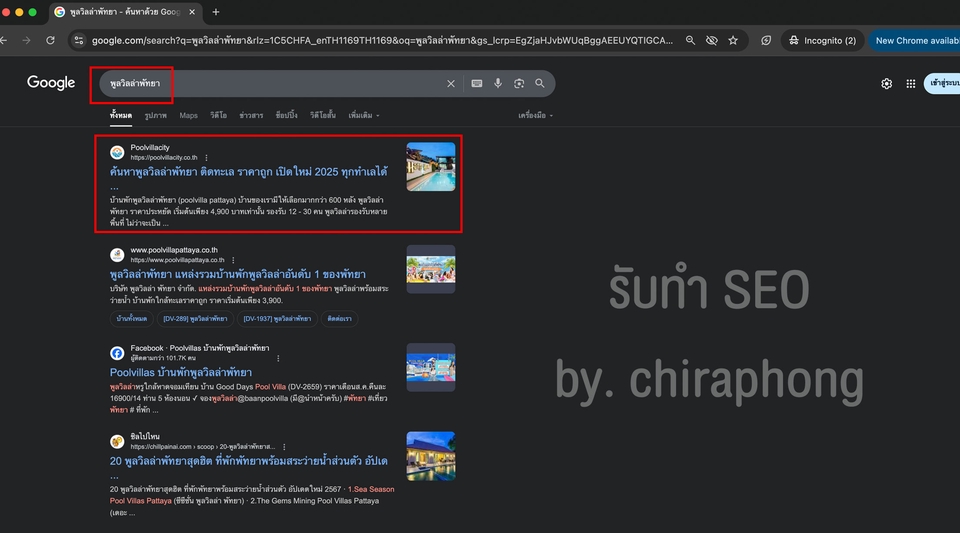Image resolution: width=960 pixels, height=533 pixels.
Task: Open the Google apps grid
Action: (910, 84)
